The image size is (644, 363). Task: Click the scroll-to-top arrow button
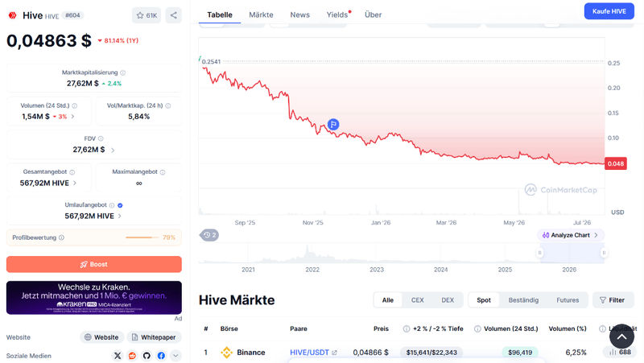click(621, 336)
